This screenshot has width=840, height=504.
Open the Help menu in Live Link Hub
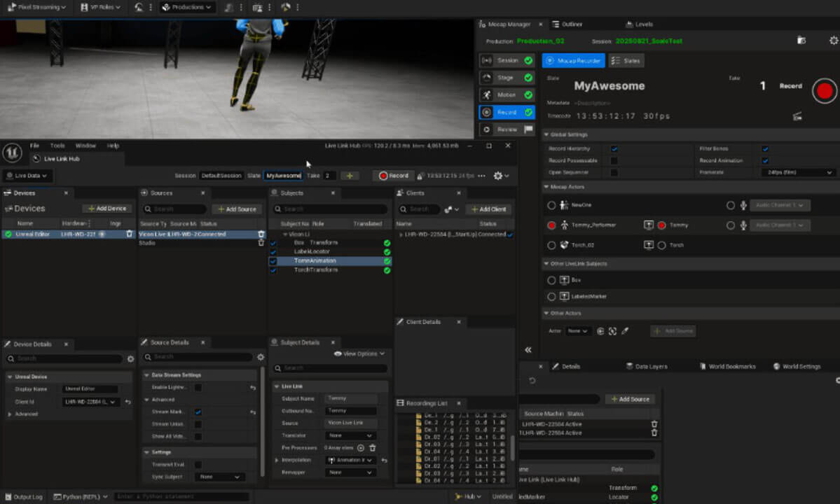[113, 146]
